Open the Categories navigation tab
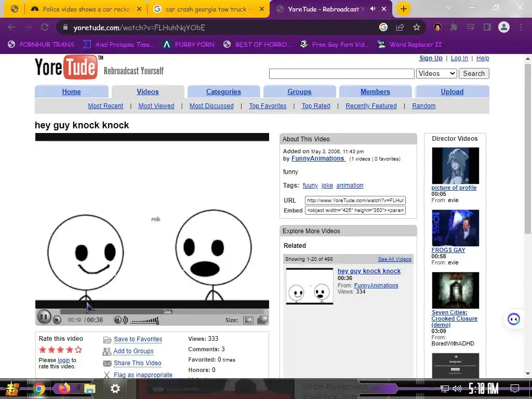This screenshot has width=532, height=399. coord(223,92)
